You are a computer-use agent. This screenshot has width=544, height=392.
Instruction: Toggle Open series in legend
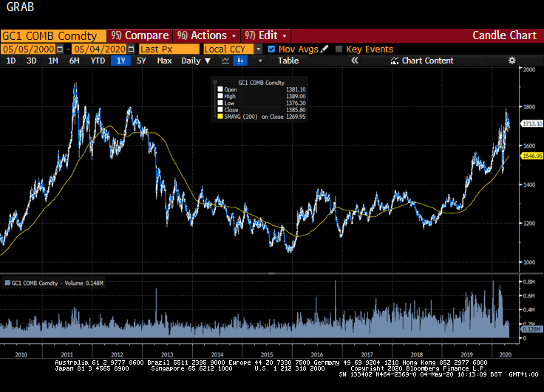[220, 89]
